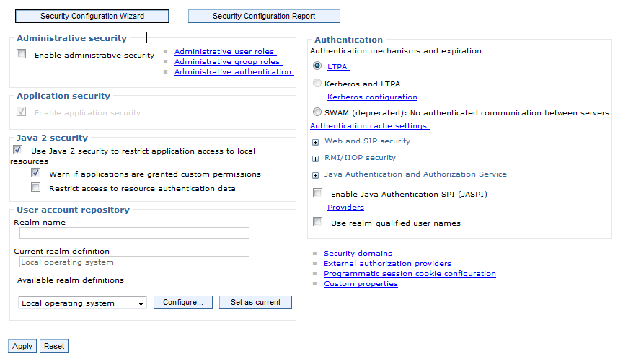Viewport: 623px width, 364px height.
Task: Select Kerberos and LTPA radio button
Action: [x=317, y=83]
